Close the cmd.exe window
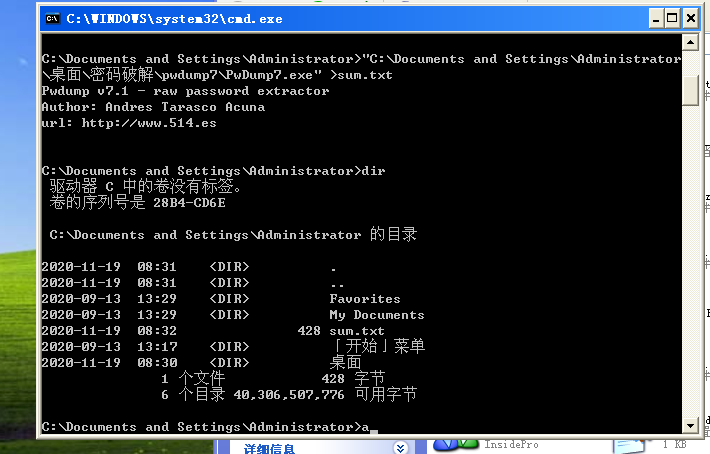 (691, 19)
